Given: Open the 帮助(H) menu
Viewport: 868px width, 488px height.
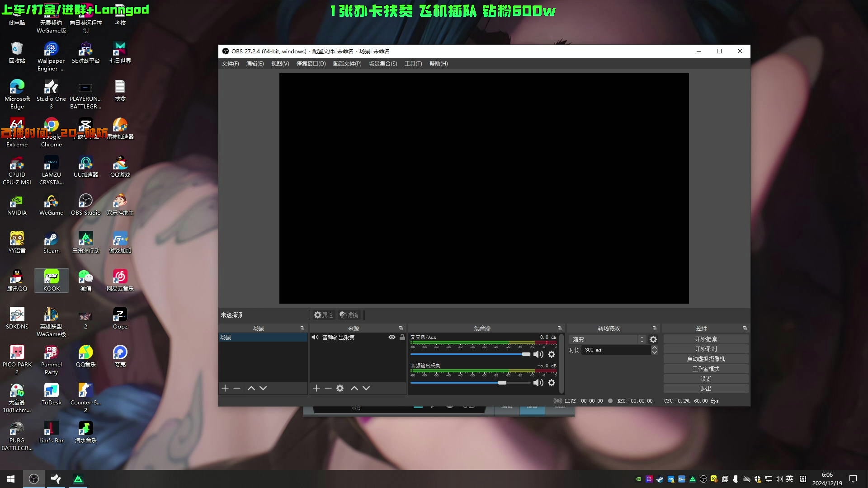Looking at the screenshot, I should tap(439, 64).
